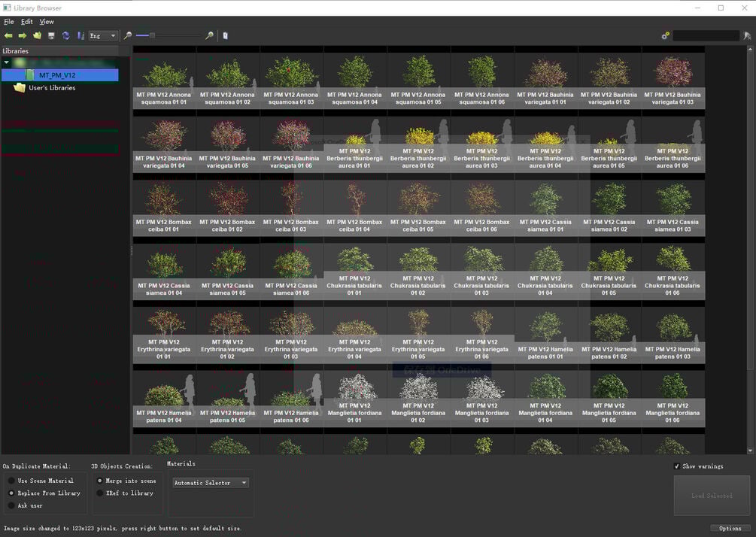The height and width of the screenshot is (537, 756).
Task: Select Annona squamosa 01 04 thumbnail
Action: pyautogui.click(x=355, y=80)
